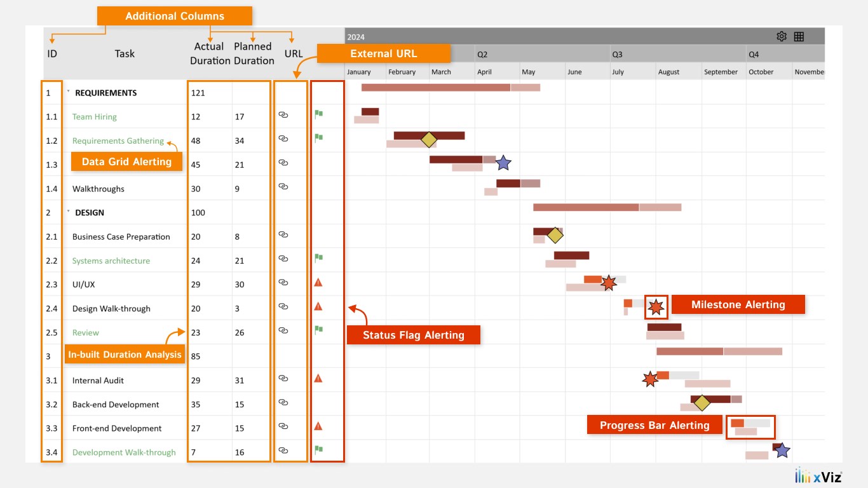Click the orange starburst milestone on UI/UX
Viewport: 868px width, 488px height.
coord(609,283)
